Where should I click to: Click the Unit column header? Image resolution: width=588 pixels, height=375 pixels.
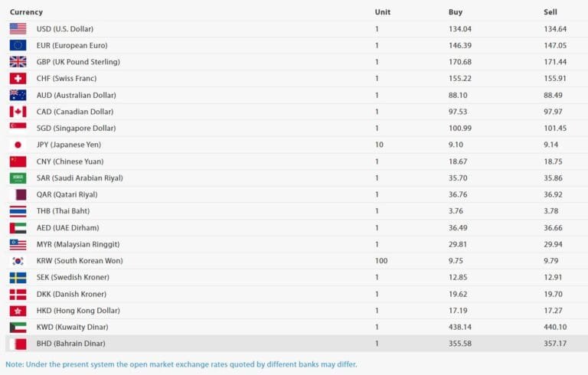point(382,12)
